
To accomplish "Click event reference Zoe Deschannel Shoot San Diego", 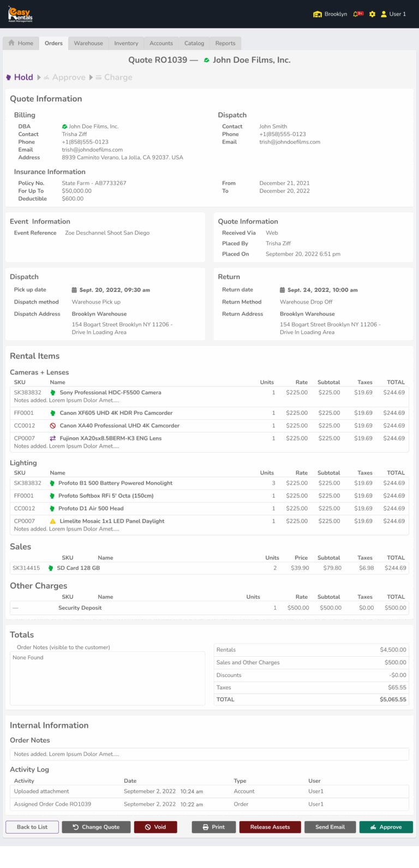I will (x=107, y=233).
